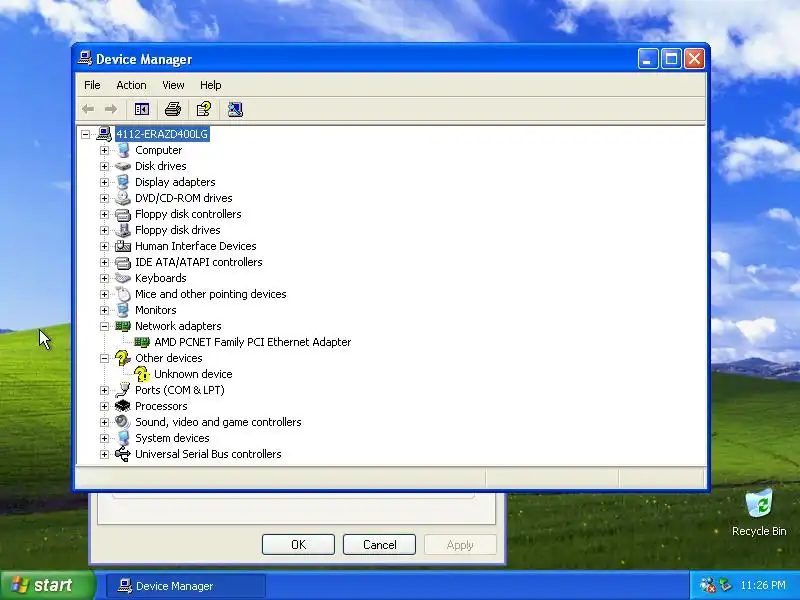Select the System devices label

pos(172,438)
